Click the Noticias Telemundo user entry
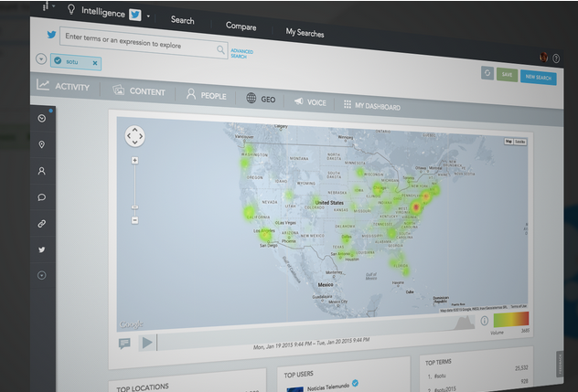Screen dimensions: 578x392 (x=323, y=387)
